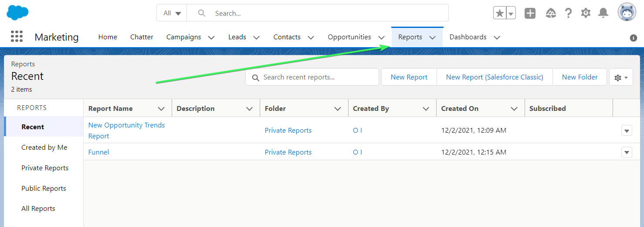
Task: Click the magnifier icon in global search
Action: click(202, 13)
